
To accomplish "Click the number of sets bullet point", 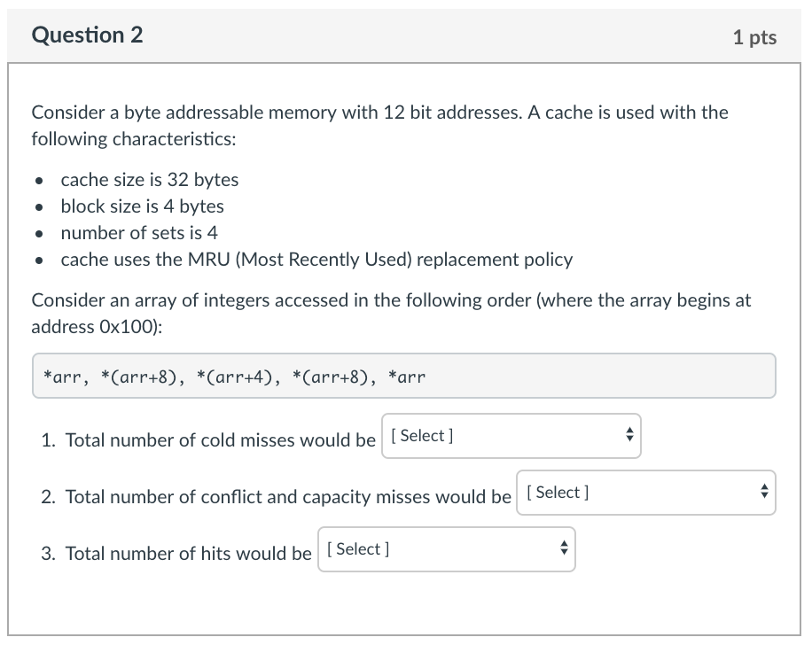I will tap(138, 233).
